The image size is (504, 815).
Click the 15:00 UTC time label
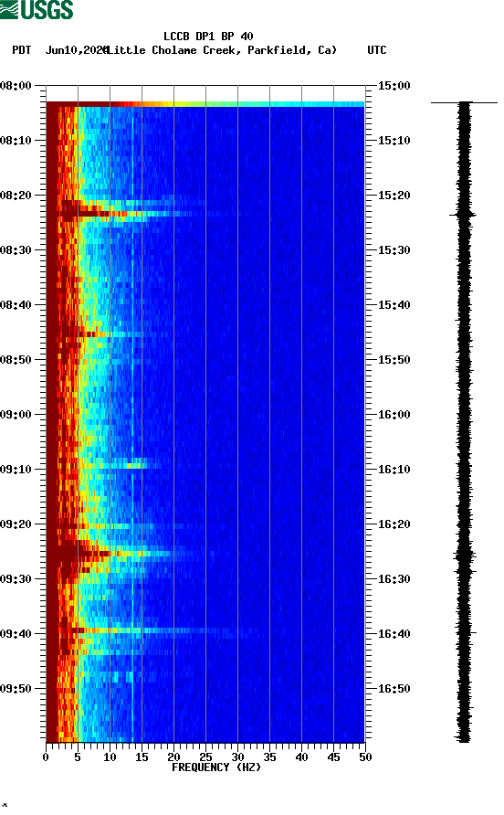pyautogui.click(x=394, y=86)
